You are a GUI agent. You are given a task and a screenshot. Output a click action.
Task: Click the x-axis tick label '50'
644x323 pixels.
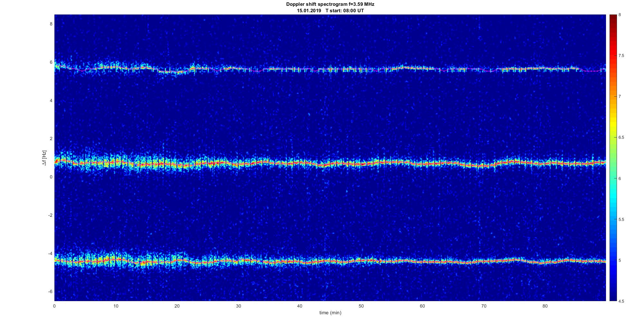[x=361, y=306]
